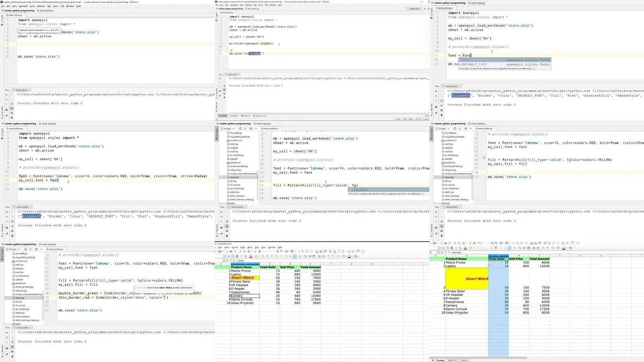
Task: Click percent format icon in Camera-selected LibreOffice window
Action: 305,256
